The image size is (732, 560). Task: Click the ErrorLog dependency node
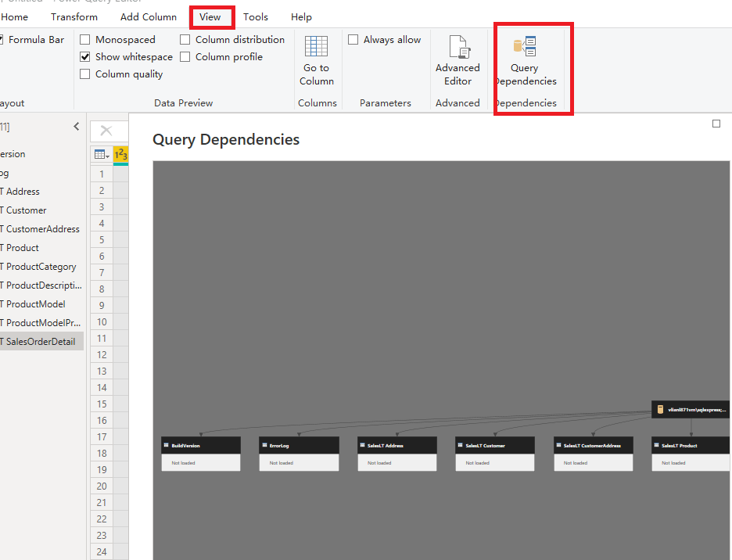[x=300, y=454]
